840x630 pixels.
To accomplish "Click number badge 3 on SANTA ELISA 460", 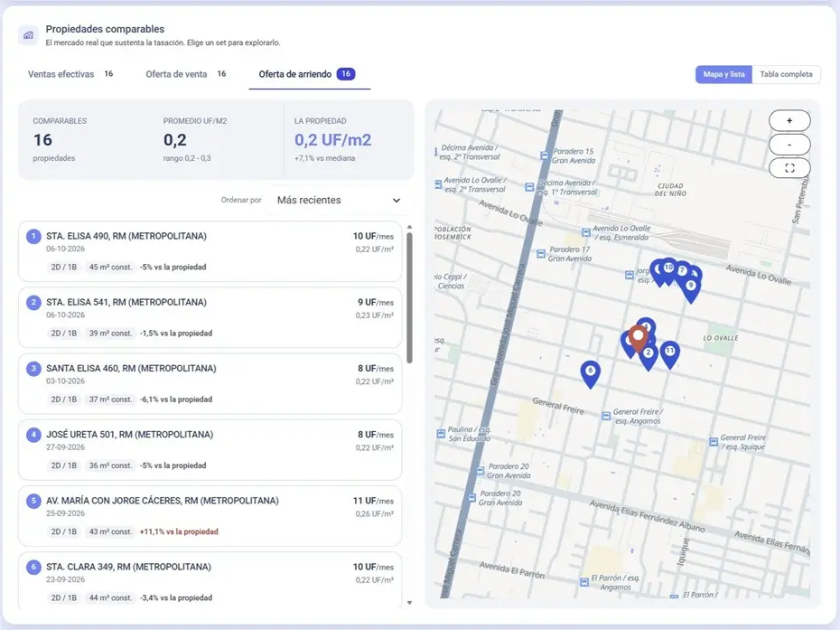I will pyautogui.click(x=33, y=369).
